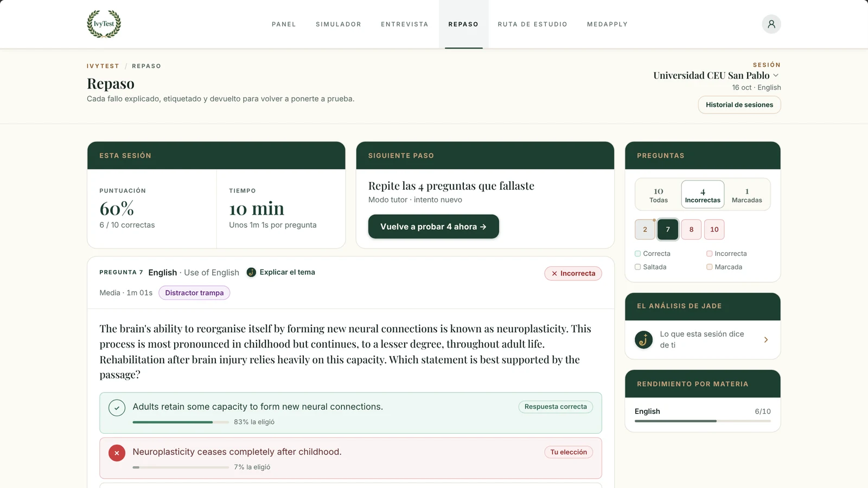Select answer Adults retain some capacity

click(350, 413)
